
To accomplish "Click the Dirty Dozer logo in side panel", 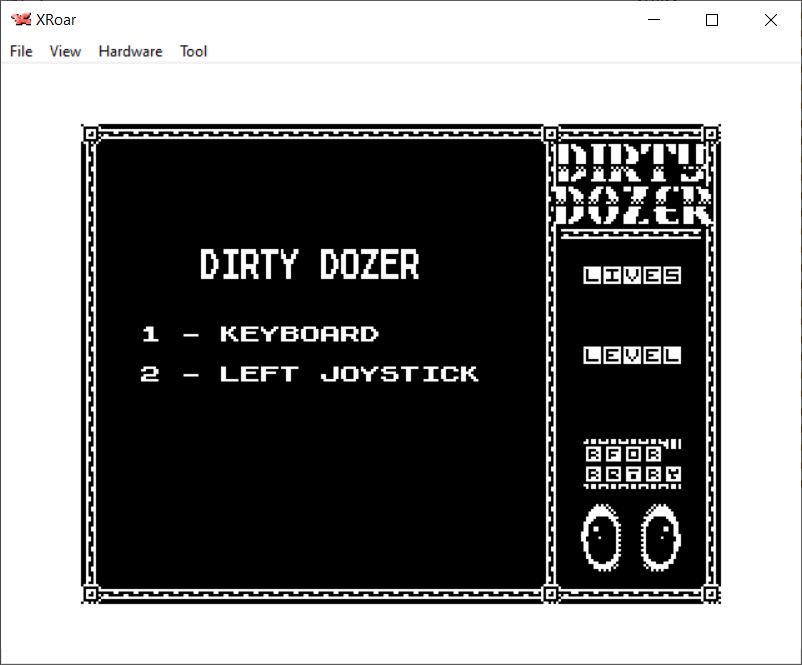I will click(x=632, y=183).
